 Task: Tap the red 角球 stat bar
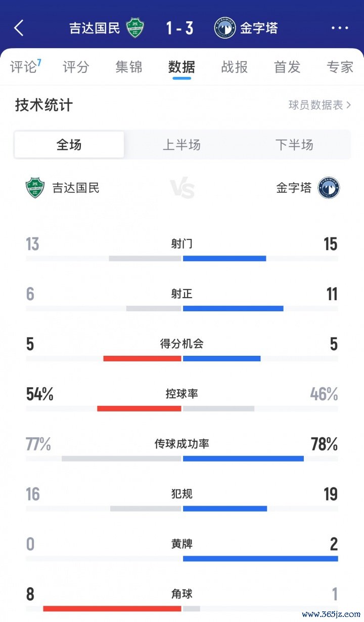112,608
